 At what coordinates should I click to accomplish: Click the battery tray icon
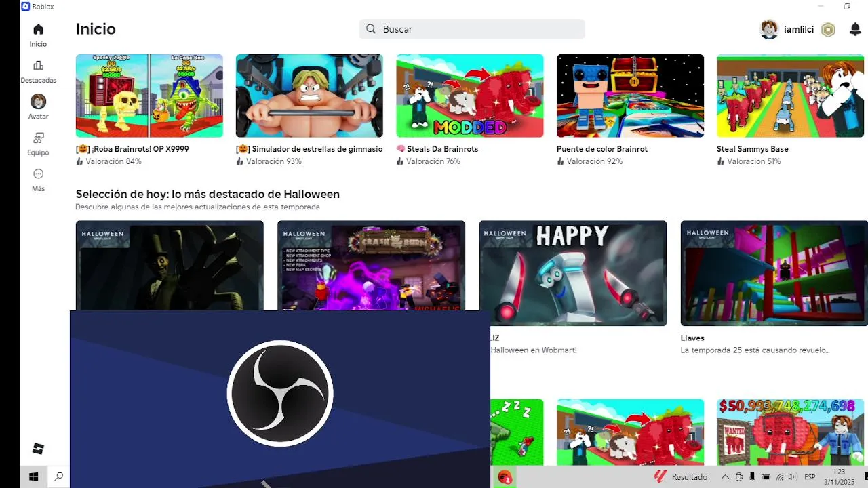(766, 477)
